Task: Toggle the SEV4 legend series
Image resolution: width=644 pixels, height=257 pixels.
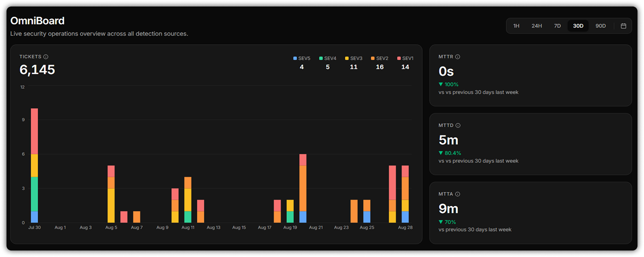Action: pyautogui.click(x=328, y=58)
